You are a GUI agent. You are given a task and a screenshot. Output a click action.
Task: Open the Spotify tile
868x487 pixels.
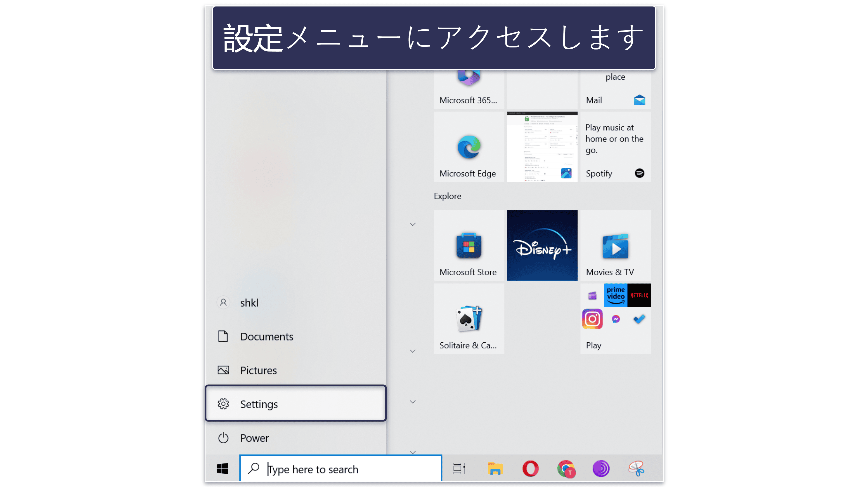click(615, 147)
